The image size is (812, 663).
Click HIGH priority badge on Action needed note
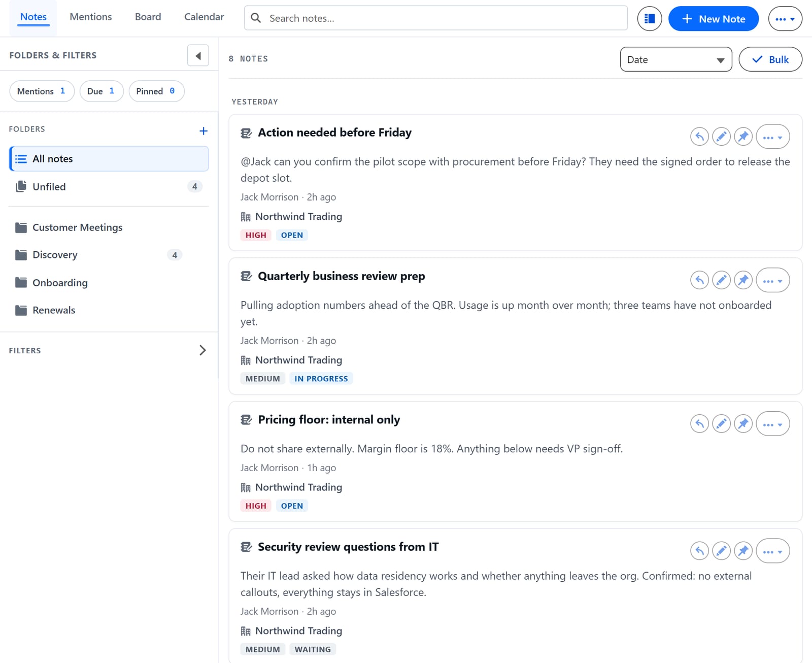coord(256,235)
